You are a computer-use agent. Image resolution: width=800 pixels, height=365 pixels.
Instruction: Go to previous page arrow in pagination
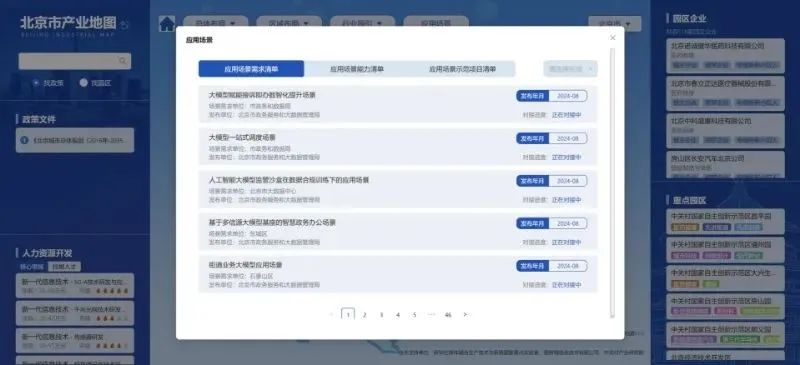point(331,314)
